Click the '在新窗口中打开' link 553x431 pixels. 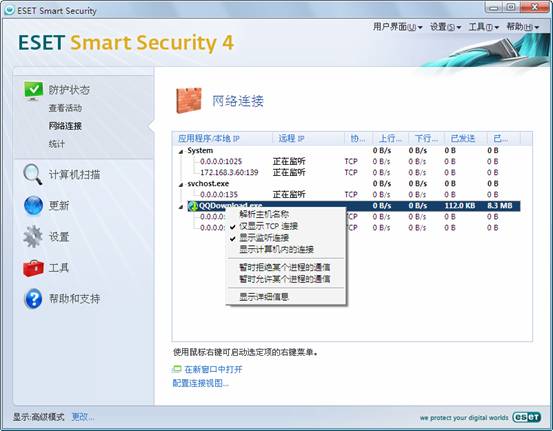[213, 369]
